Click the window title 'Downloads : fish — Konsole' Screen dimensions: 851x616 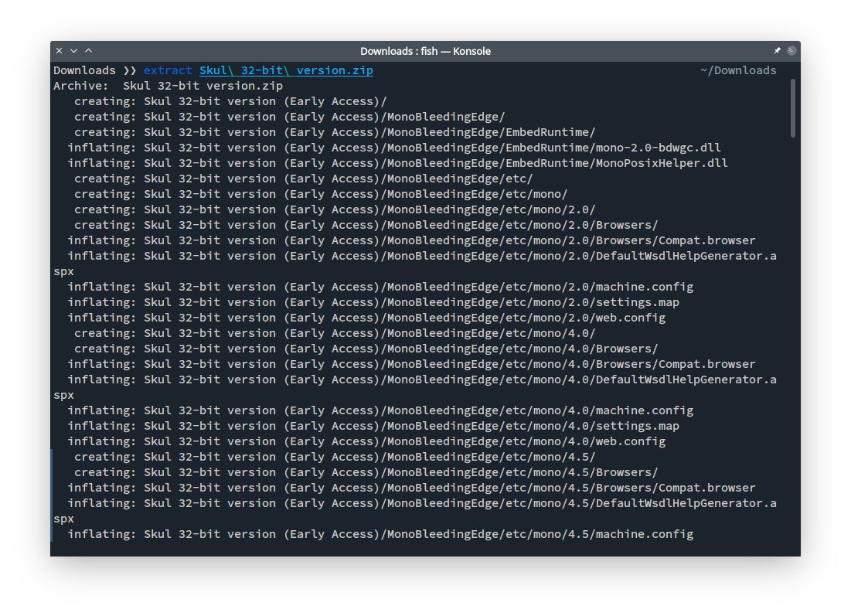[425, 51]
